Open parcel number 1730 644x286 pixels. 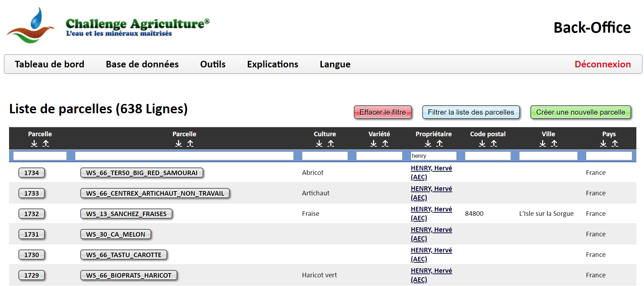pos(32,255)
